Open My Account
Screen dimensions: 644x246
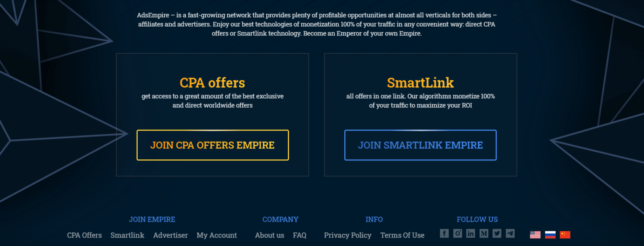point(217,235)
